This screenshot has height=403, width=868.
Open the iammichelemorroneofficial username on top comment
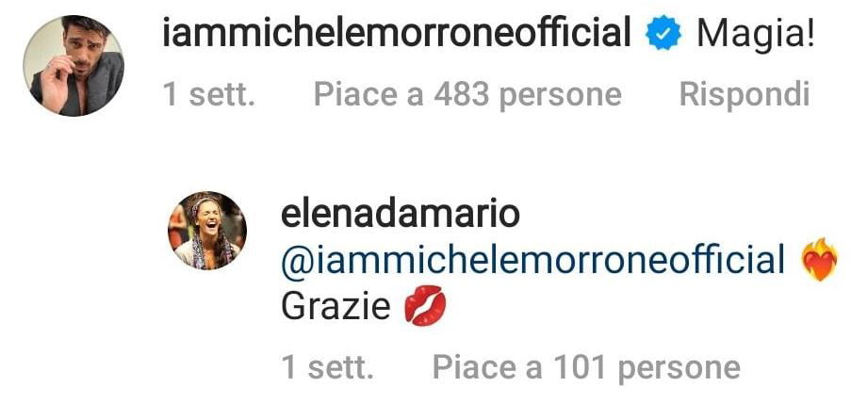[397, 33]
